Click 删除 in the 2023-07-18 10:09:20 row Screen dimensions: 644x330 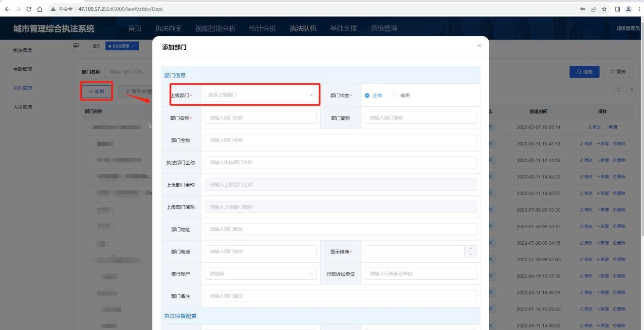pyautogui.click(x=619, y=309)
